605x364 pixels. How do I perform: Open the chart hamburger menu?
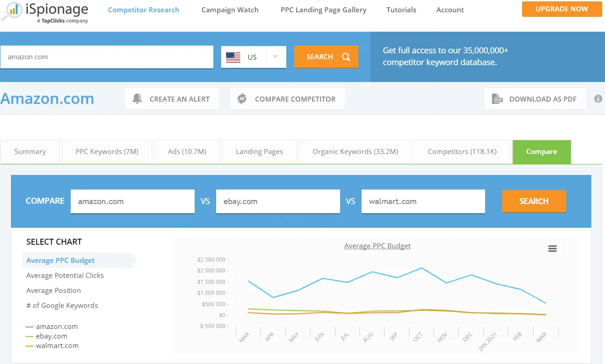point(552,249)
